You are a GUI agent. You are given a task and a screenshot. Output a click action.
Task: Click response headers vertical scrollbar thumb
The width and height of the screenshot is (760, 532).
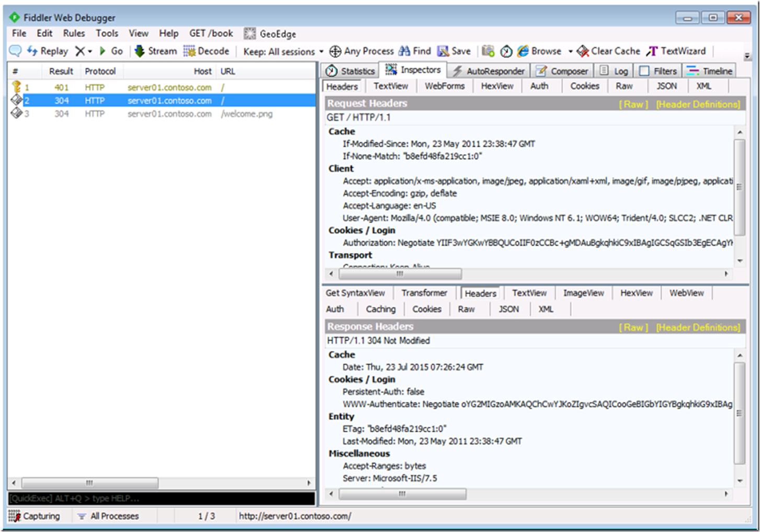pyautogui.click(x=740, y=413)
